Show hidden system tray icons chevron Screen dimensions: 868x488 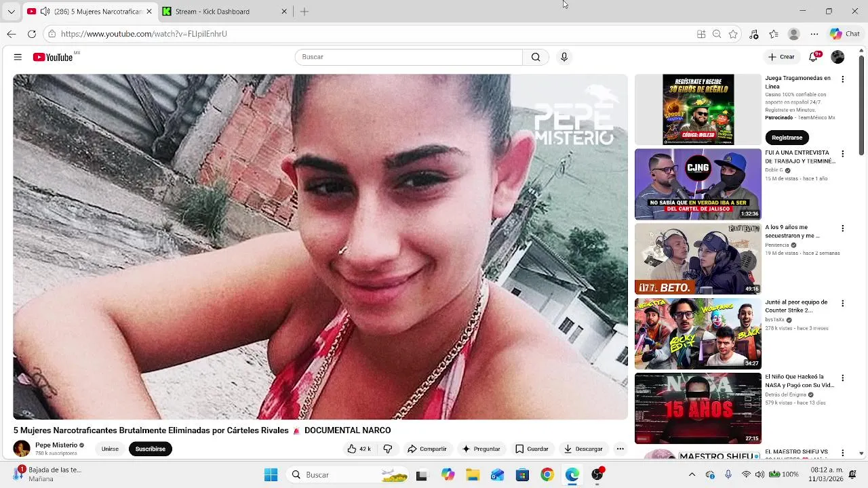(692, 474)
